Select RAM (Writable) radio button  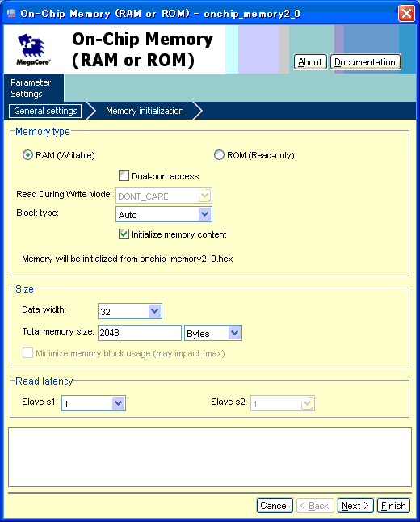[x=27, y=155]
